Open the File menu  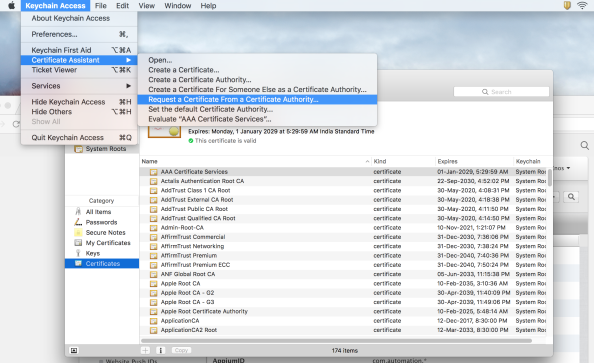(100, 6)
